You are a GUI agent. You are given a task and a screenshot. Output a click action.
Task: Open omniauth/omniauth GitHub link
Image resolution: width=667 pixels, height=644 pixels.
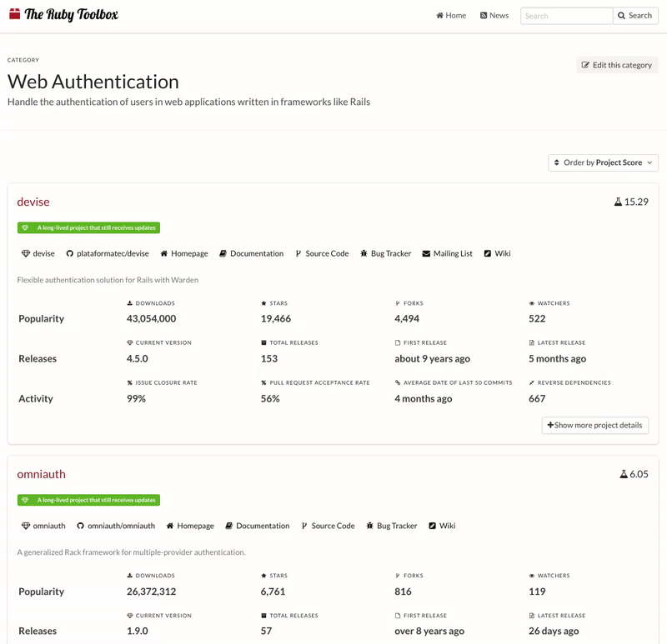tap(116, 527)
